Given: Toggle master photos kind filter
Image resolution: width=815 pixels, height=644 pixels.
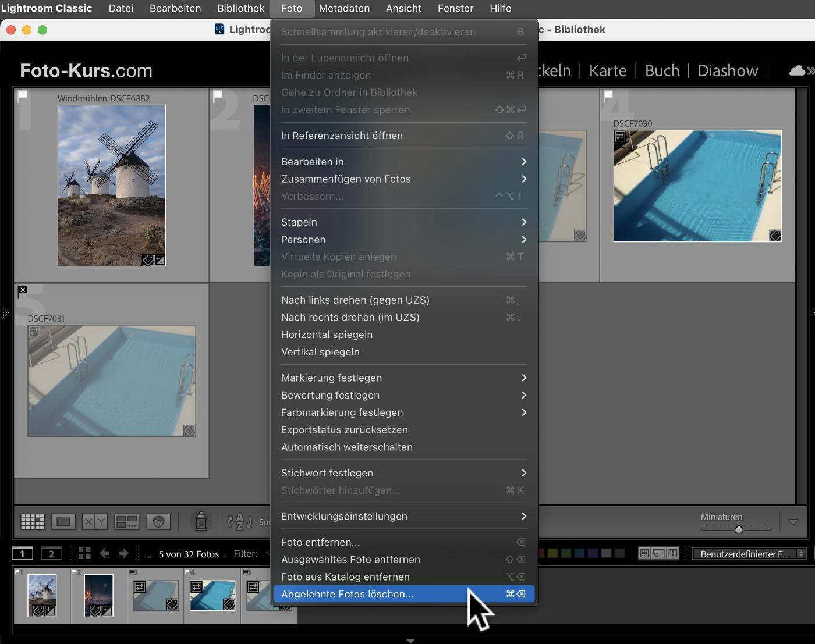Looking at the screenshot, I should 644,553.
